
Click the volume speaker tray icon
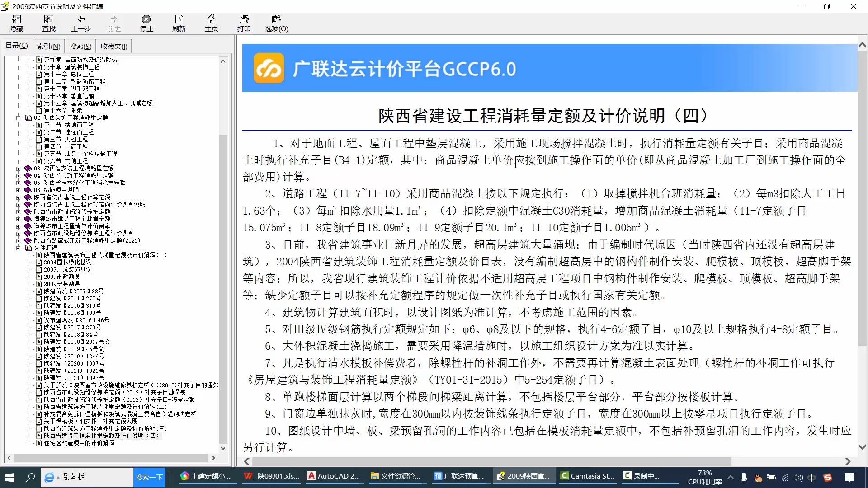pos(798,478)
